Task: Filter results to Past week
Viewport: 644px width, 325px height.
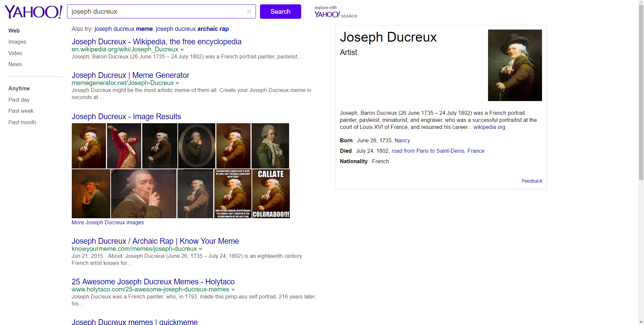Action: point(21,111)
